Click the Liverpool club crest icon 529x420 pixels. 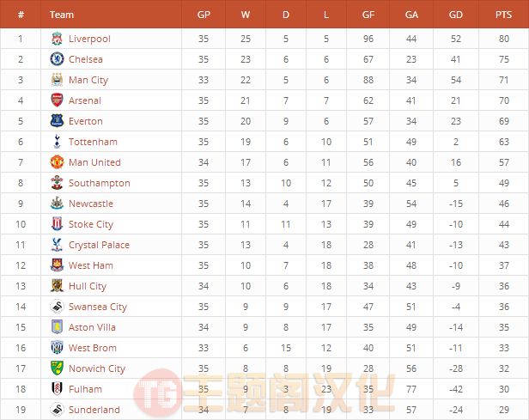coord(57,39)
